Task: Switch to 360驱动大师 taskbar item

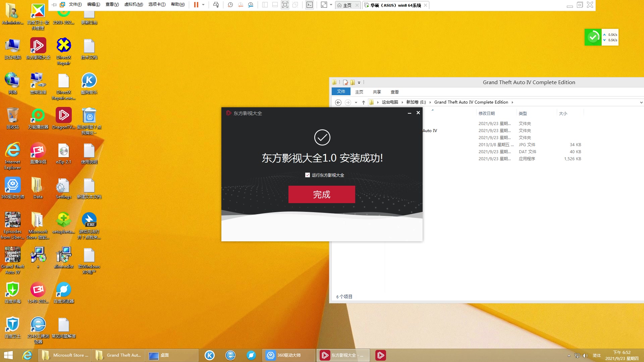Action: (x=288, y=355)
